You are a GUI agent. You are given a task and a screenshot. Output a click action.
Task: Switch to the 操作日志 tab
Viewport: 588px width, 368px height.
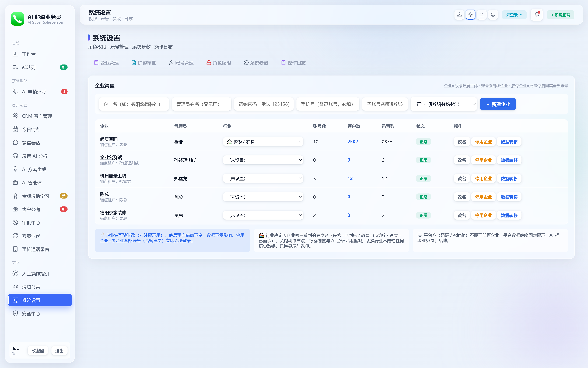coord(293,63)
